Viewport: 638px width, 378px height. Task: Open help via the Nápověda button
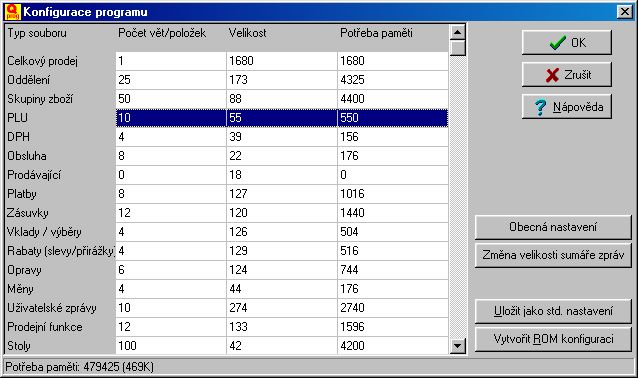tap(567, 107)
